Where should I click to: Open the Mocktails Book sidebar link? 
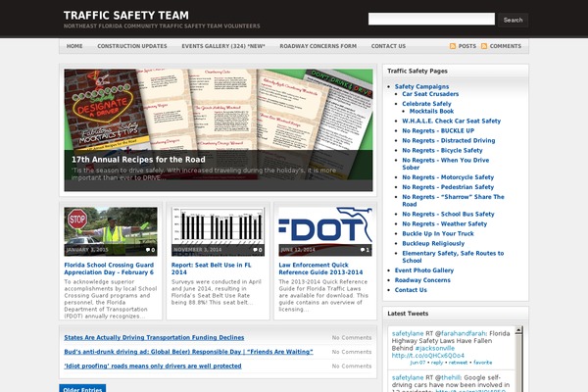(431, 112)
